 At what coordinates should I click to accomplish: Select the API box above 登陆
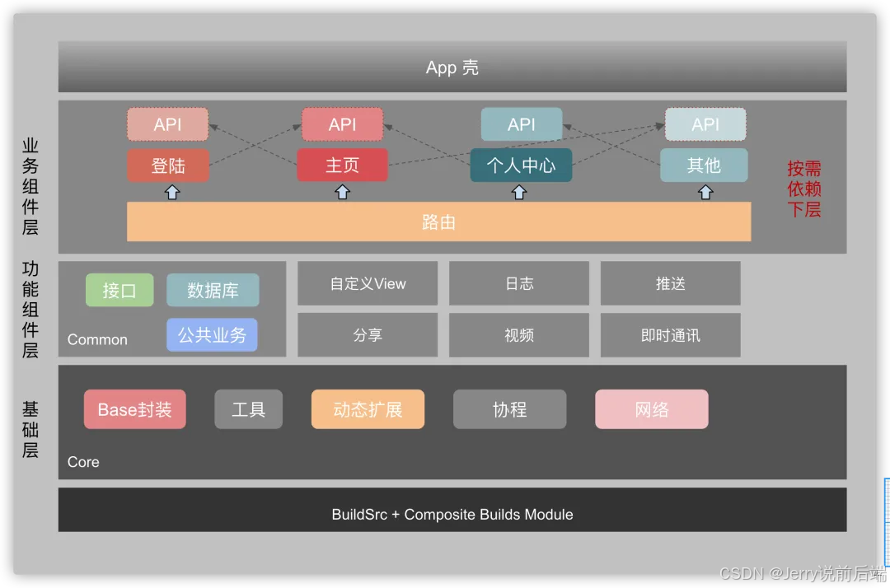[x=167, y=124]
